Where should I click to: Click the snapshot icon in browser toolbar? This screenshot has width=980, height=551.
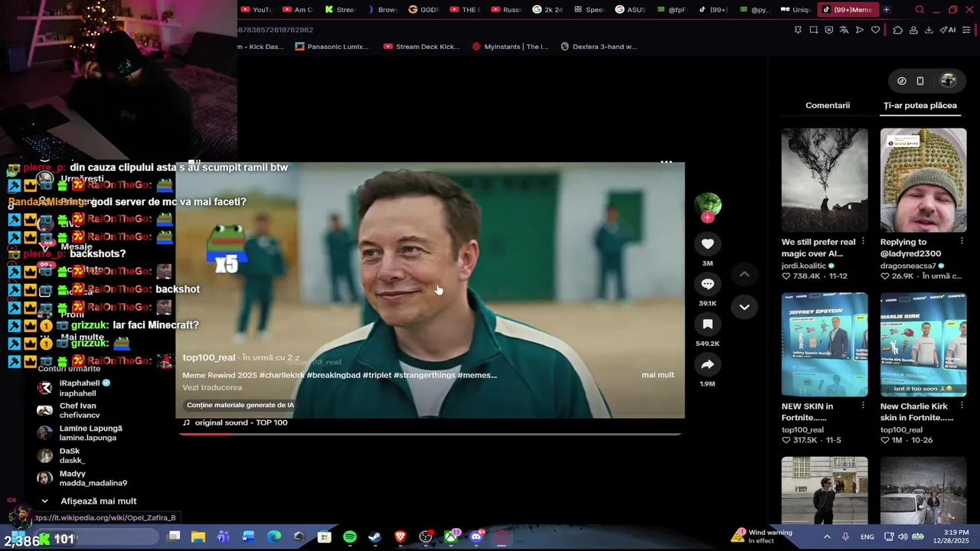[813, 30]
